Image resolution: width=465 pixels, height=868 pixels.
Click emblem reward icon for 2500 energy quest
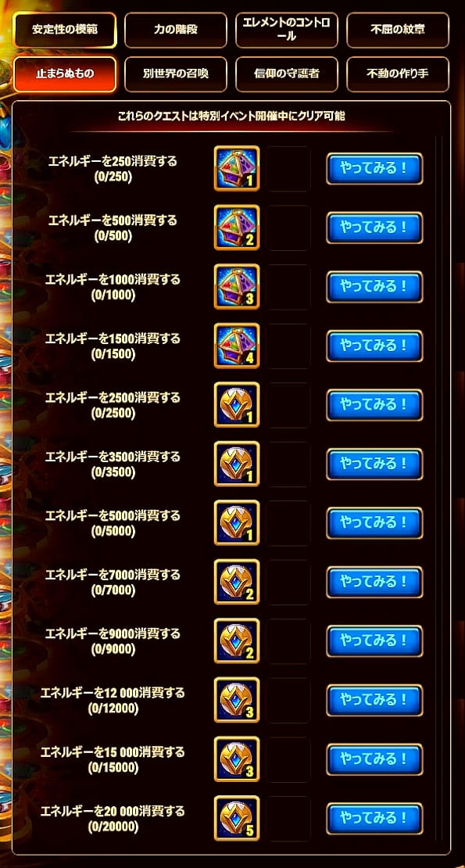237,404
